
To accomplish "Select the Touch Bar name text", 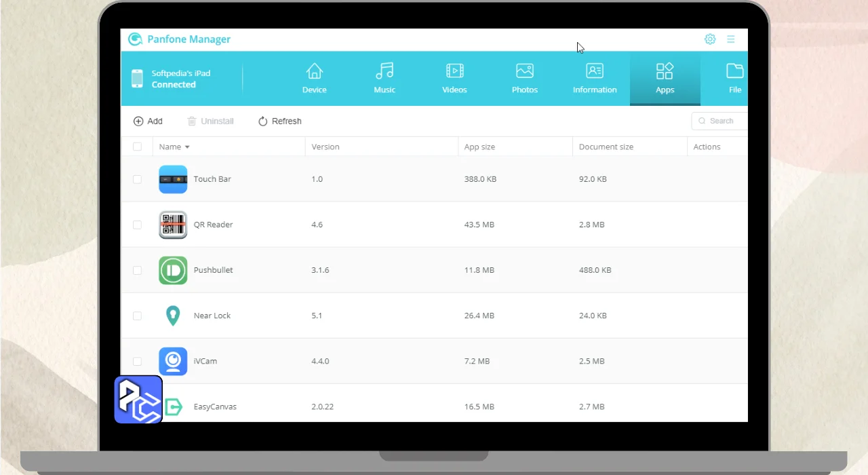I will pos(212,179).
